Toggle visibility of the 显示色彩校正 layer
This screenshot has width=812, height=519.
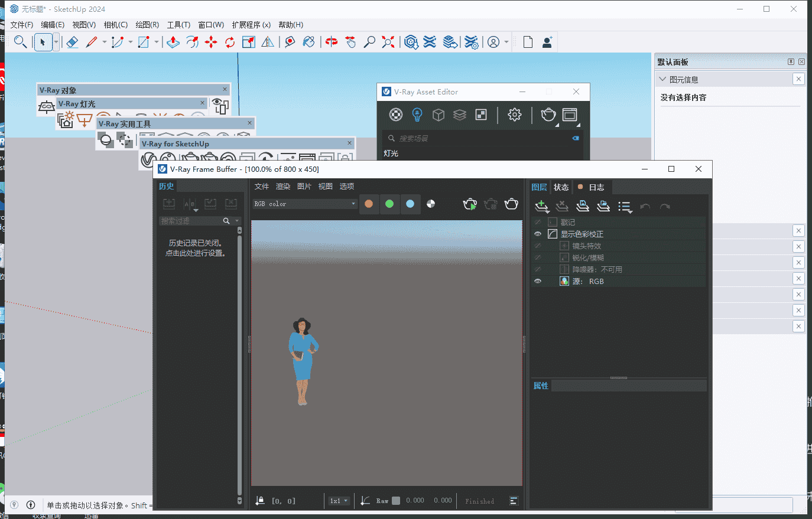click(x=537, y=233)
